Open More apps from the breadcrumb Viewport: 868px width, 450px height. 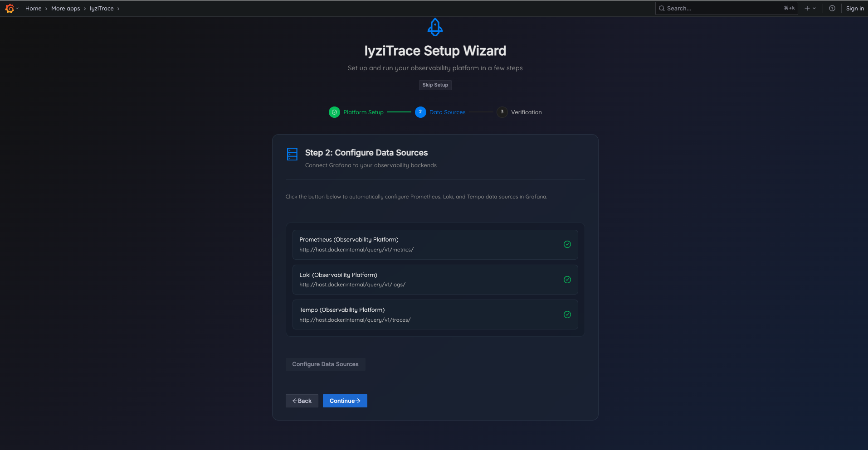[x=65, y=8]
